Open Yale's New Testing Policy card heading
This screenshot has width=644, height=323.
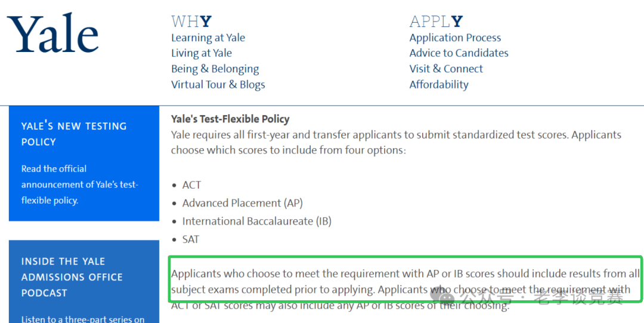pyautogui.click(x=74, y=134)
